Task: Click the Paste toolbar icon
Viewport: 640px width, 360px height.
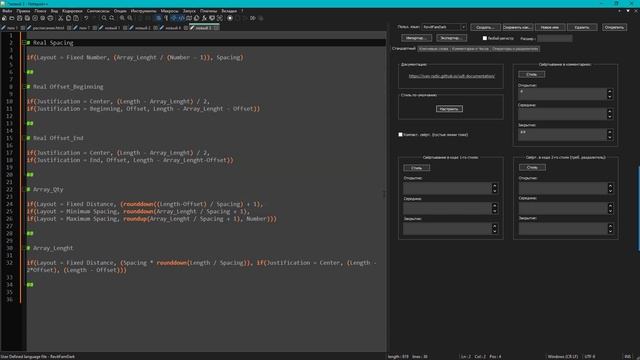Action: point(76,18)
